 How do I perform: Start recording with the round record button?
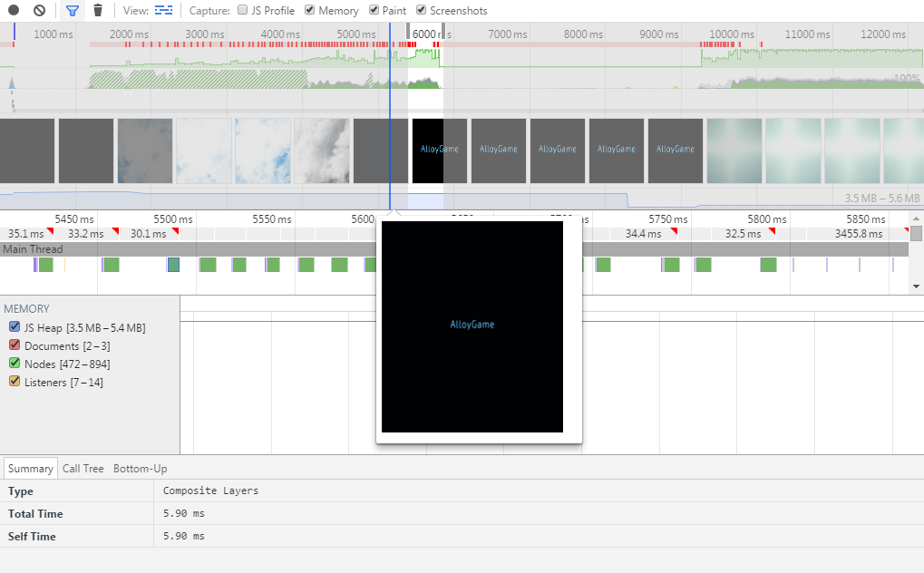point(14,11)
